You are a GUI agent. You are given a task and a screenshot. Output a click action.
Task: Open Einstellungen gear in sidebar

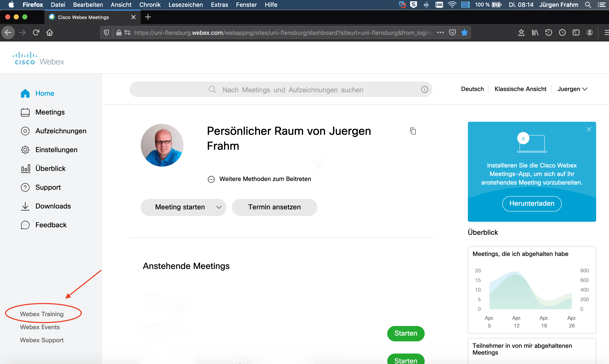(x=25, y=150)
